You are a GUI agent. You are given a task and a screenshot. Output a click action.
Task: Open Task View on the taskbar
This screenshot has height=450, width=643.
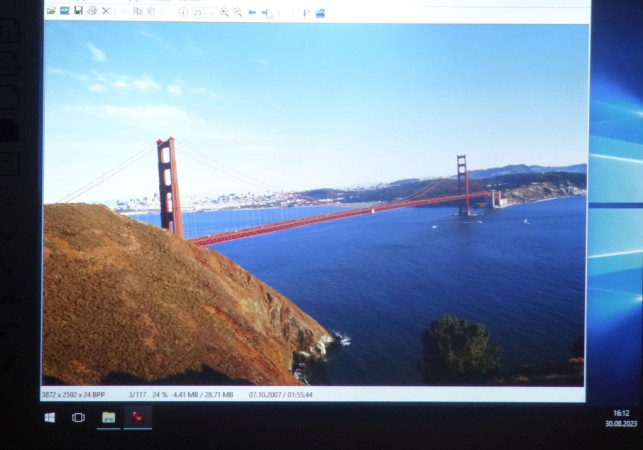pos(78,417)
